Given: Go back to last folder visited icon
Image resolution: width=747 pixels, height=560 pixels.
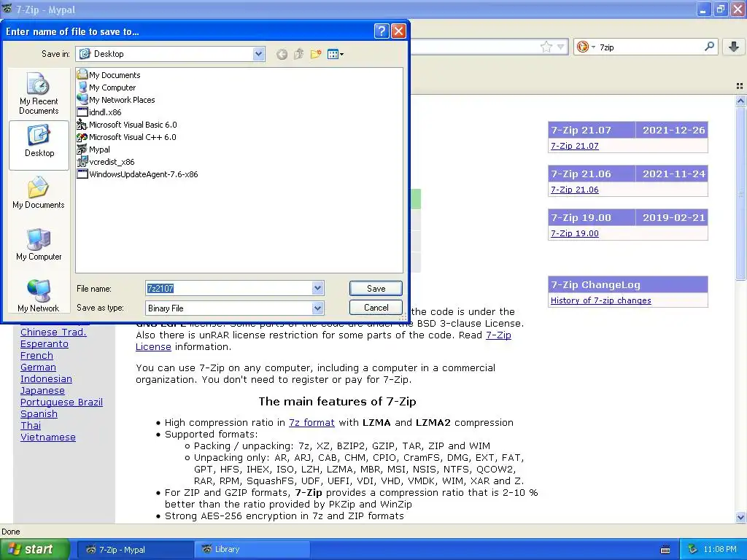Looking at the screenshot, I should (282, 54).
